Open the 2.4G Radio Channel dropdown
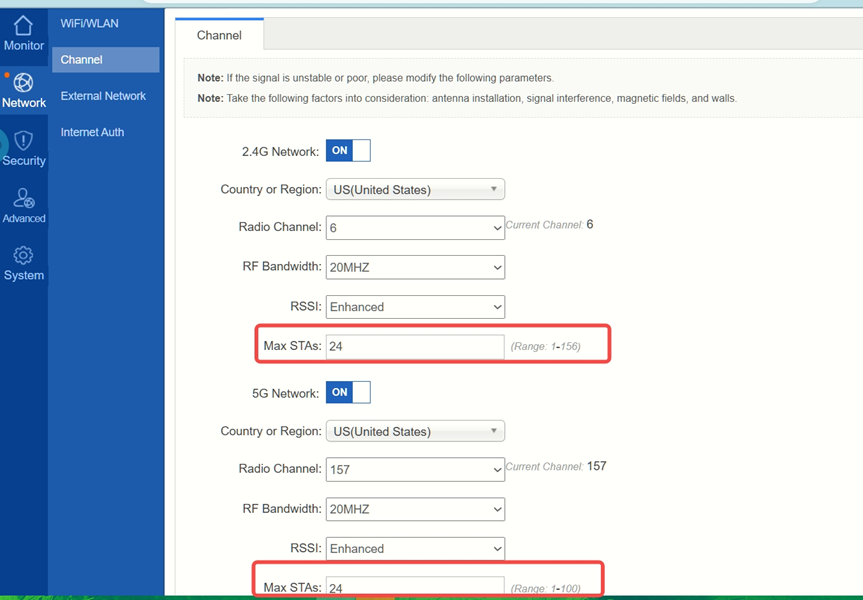863x600 pixels. pos(415,228)
